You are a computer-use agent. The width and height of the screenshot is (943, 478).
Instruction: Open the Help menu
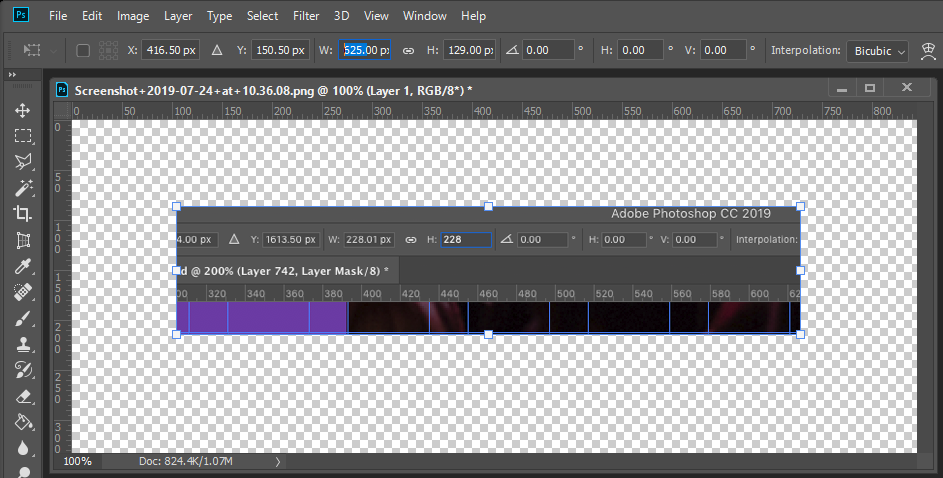[473, 16]
